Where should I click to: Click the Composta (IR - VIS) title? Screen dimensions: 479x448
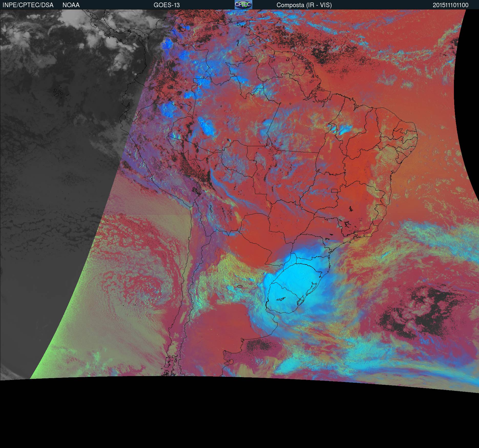pos(304,5)
